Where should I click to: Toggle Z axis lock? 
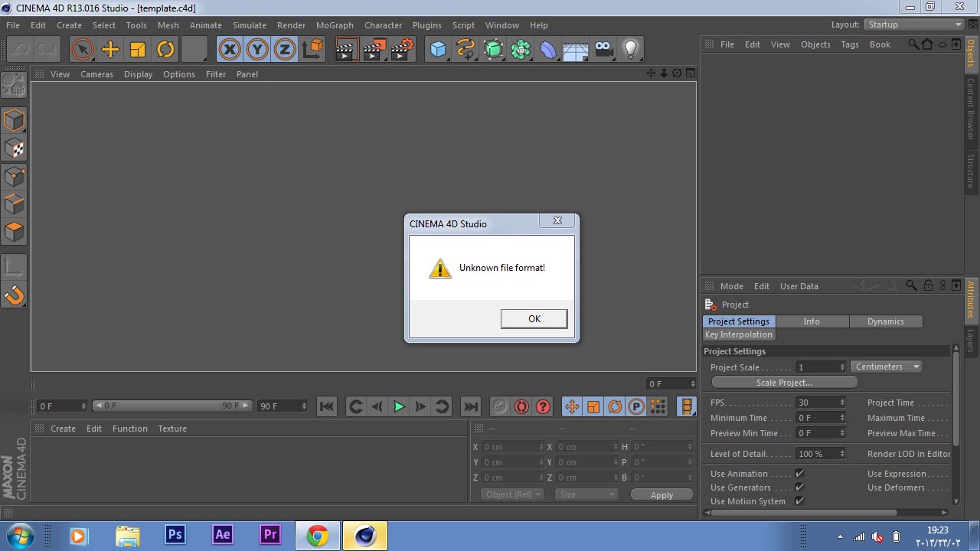pyautogui.click(x=285, y=50)
